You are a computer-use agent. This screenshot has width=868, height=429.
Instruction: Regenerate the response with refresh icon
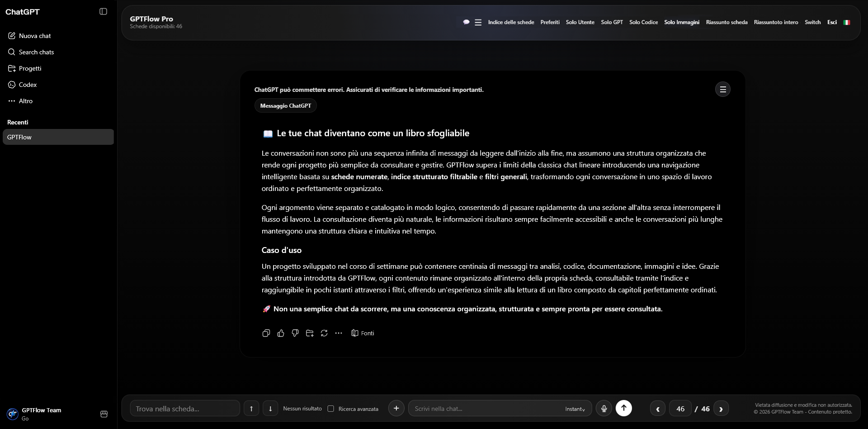point(324,333)
